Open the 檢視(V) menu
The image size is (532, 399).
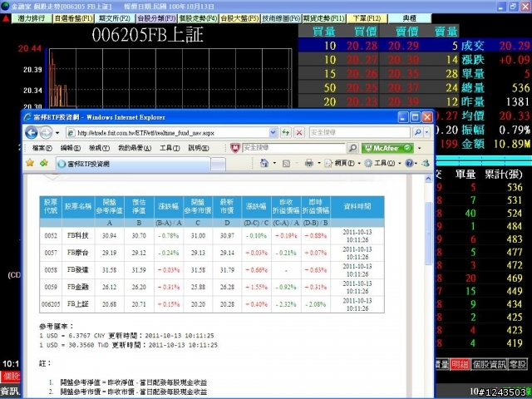tap(99, 148)
